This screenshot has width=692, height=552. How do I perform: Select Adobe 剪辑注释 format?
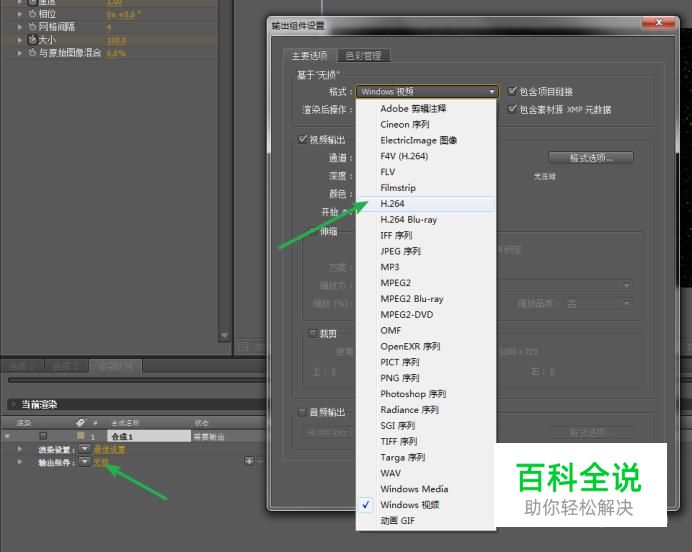[426, 109]
